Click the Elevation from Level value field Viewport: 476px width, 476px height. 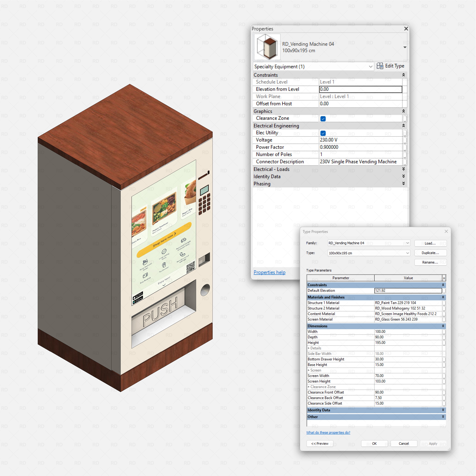360,89
